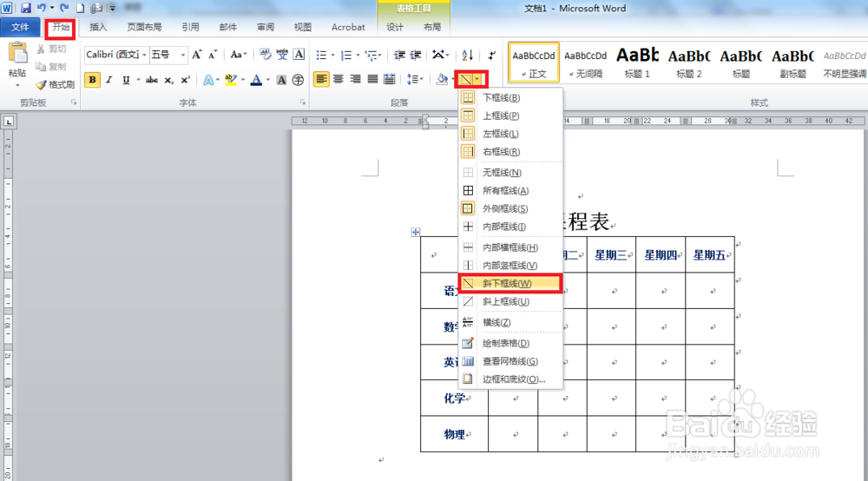
Task: Select the Format Painter (格式刷) tool
Action: pyautogui.click(x=56, y=85)
